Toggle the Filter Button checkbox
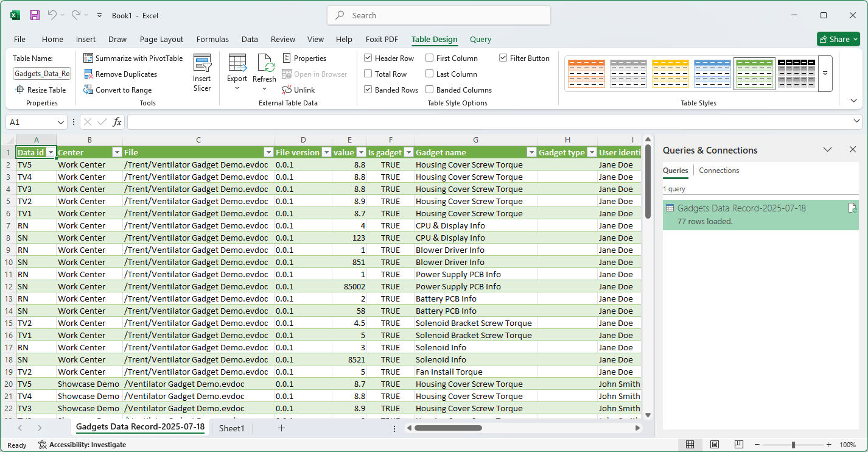Screen dimensions: 868x452 point(503,58)
